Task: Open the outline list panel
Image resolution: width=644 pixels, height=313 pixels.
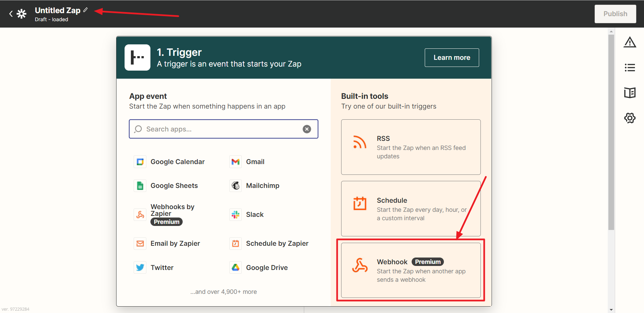Action: point(630,68)
